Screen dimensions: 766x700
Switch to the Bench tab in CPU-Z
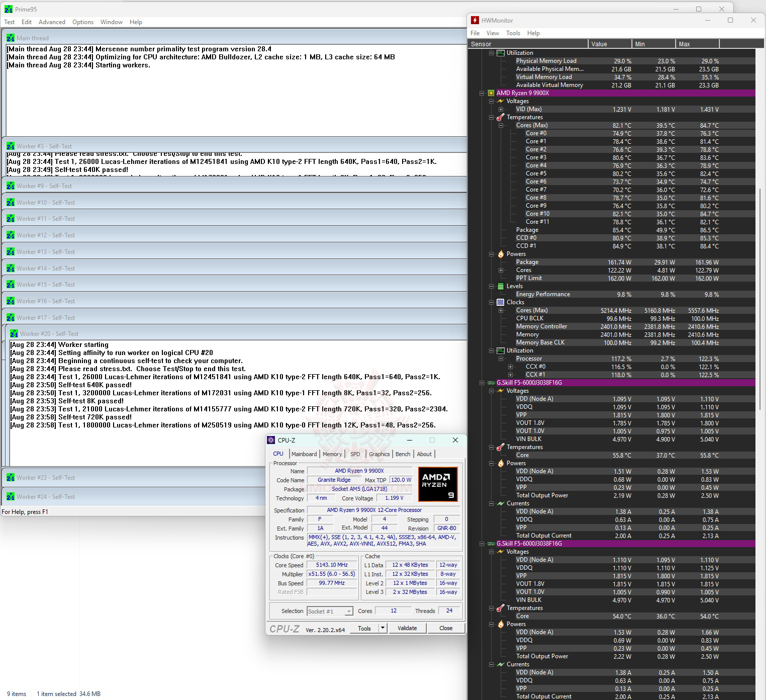(403, 454)
